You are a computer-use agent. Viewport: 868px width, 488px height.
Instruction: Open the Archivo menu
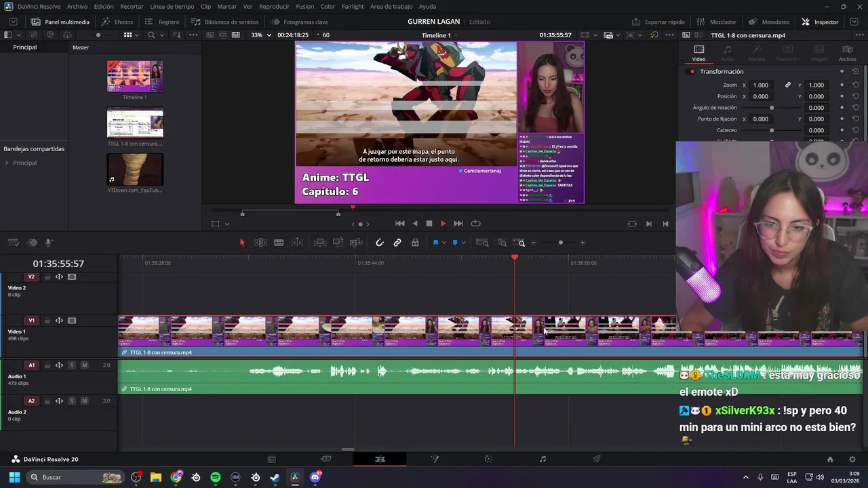(x=77, y=6)
